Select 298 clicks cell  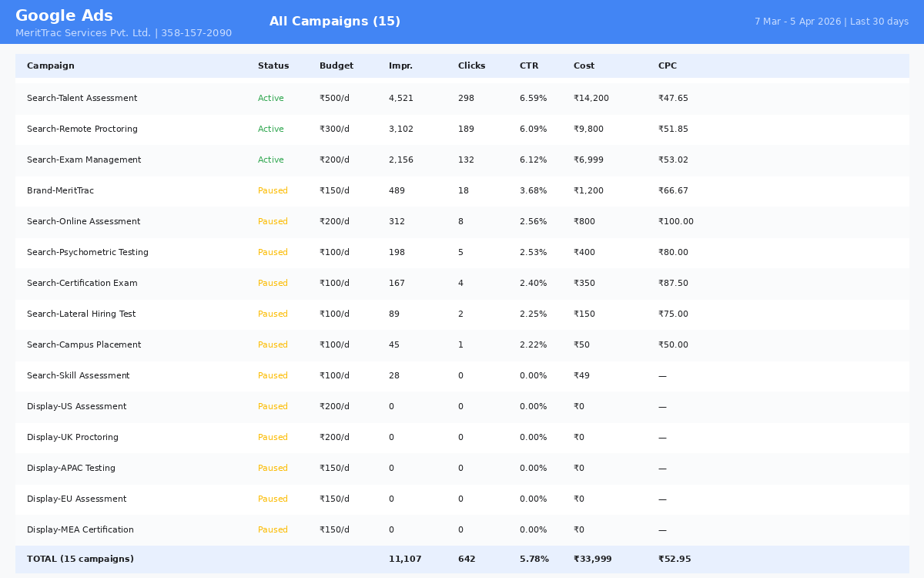tap(466, 99)
